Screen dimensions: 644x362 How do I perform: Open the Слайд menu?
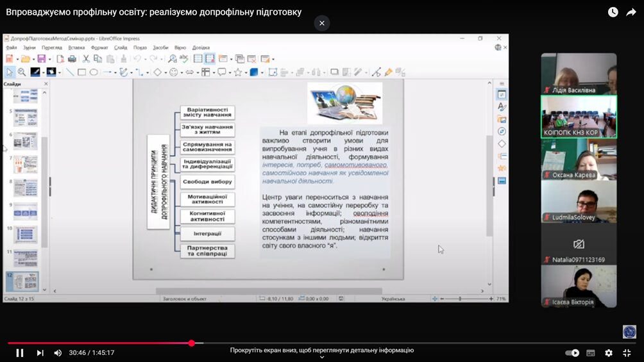tap(121, 47)
